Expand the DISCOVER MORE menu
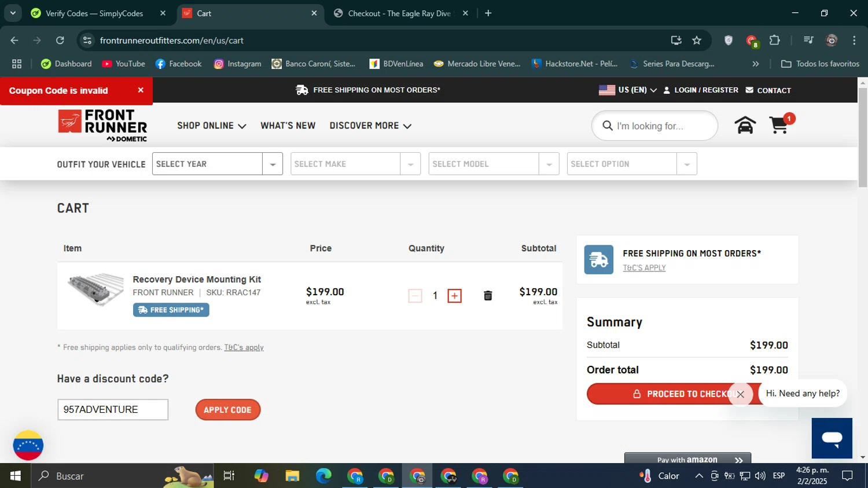This screenshot has width=868, height=488. (370, 126)
